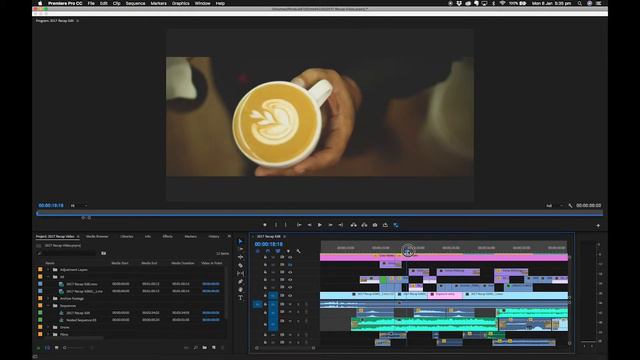Open program monitor wrench settings

[570, 206]
